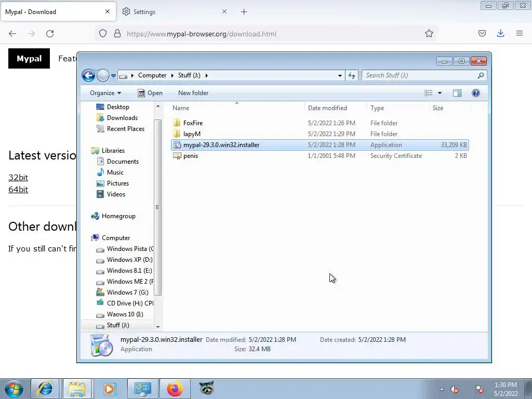Open Windows Start button

14,389
